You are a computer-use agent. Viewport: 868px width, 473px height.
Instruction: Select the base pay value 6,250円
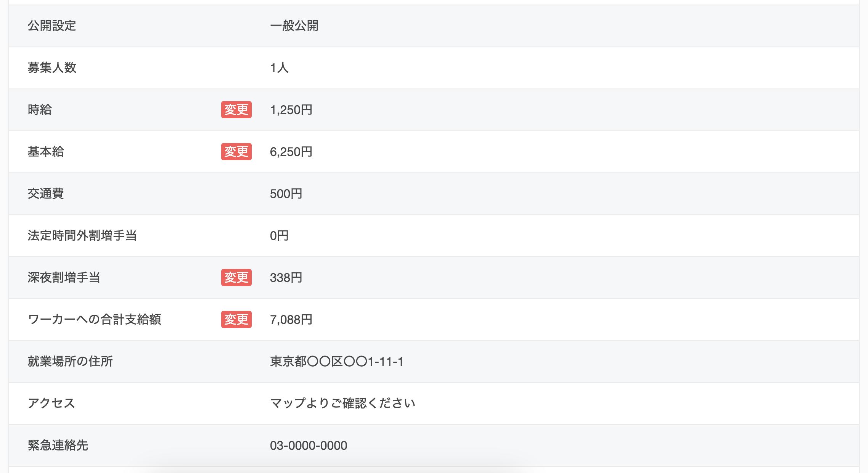click(x=291, y=152)
